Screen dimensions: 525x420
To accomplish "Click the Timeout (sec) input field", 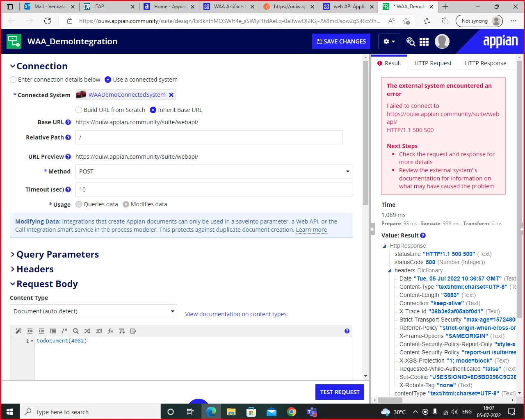I will [x=214, y=189].
